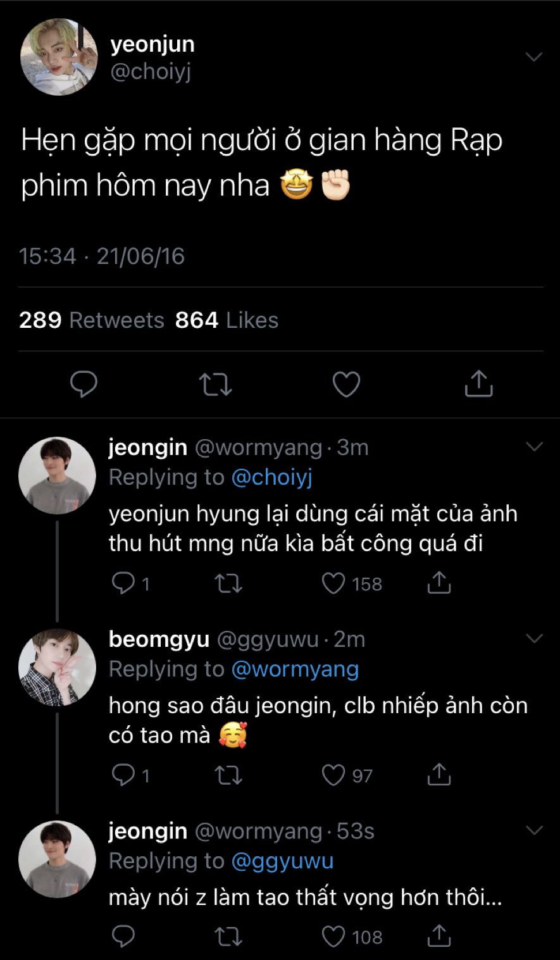
Task: Like jeongin's reply with 158 likes
Action: coord(333,583)
